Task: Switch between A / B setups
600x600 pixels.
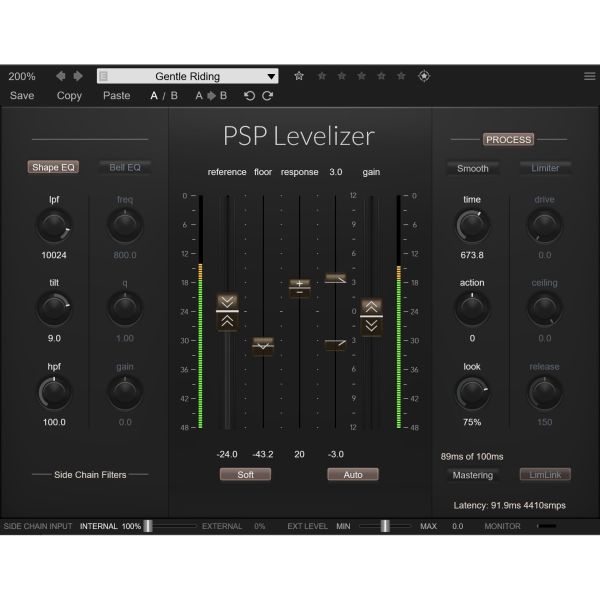Action: click(164, 96)
